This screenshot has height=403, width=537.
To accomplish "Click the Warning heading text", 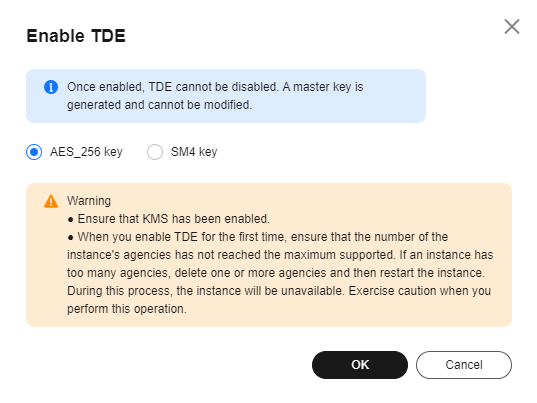I will [89, 201].
